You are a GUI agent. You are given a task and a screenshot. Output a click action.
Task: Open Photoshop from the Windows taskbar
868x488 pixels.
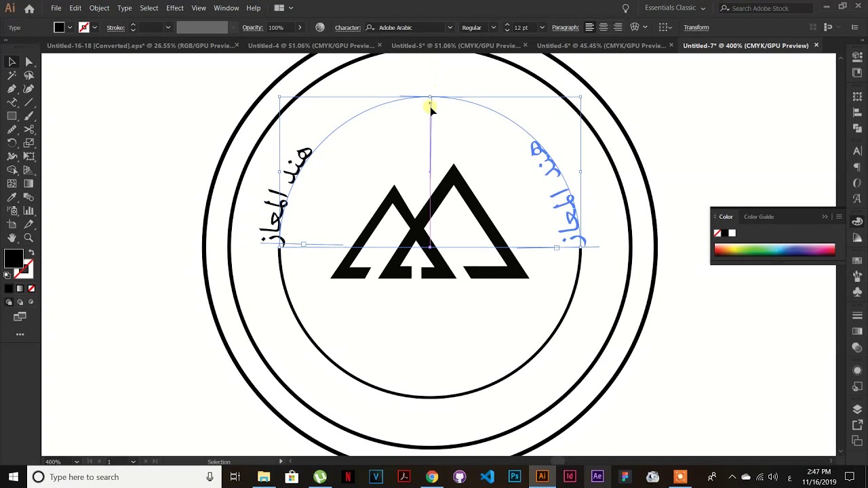(x=515, y=476)
